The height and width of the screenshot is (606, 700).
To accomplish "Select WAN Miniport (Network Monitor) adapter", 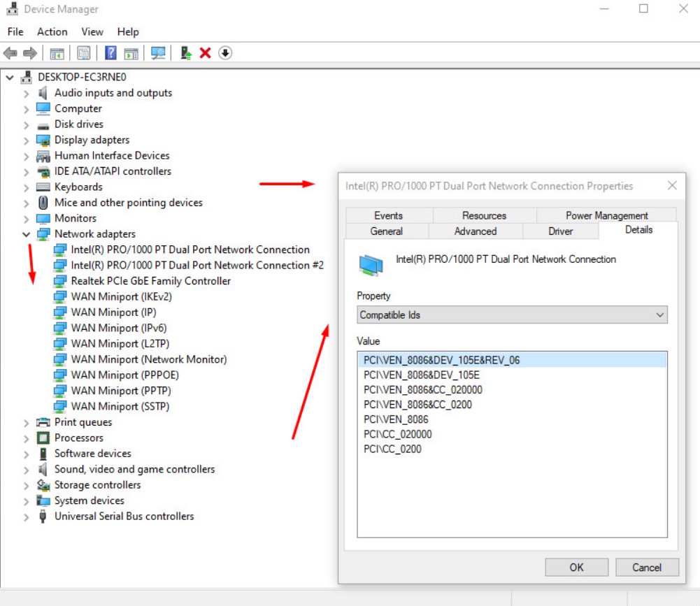I will [149, 359].
